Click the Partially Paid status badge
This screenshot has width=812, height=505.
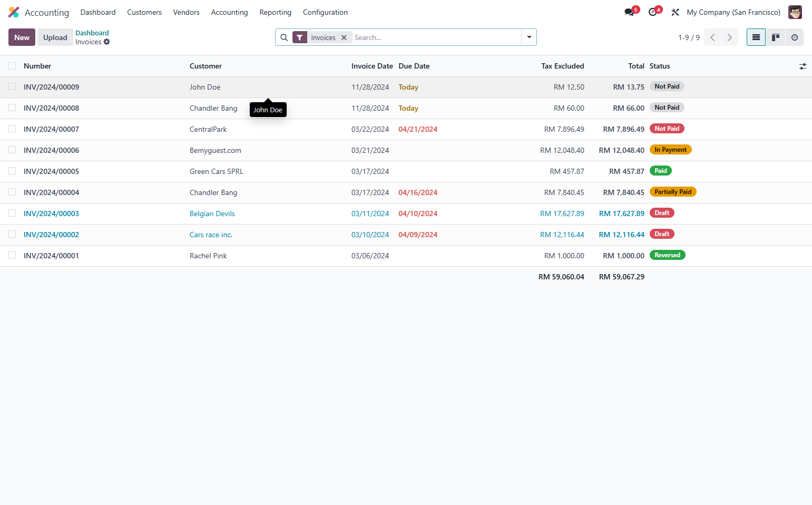[673, 192]
